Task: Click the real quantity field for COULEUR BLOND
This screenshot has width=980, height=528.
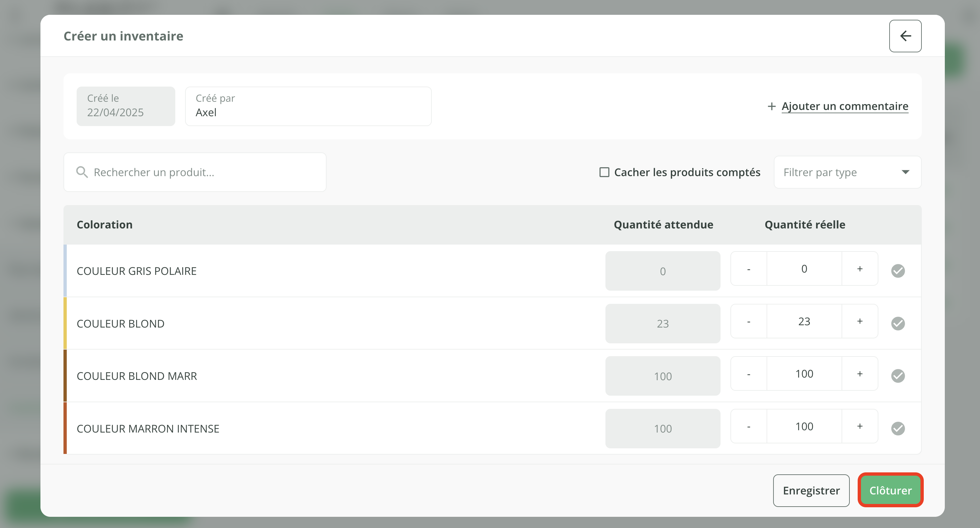Action: click(x=804, y=321)
